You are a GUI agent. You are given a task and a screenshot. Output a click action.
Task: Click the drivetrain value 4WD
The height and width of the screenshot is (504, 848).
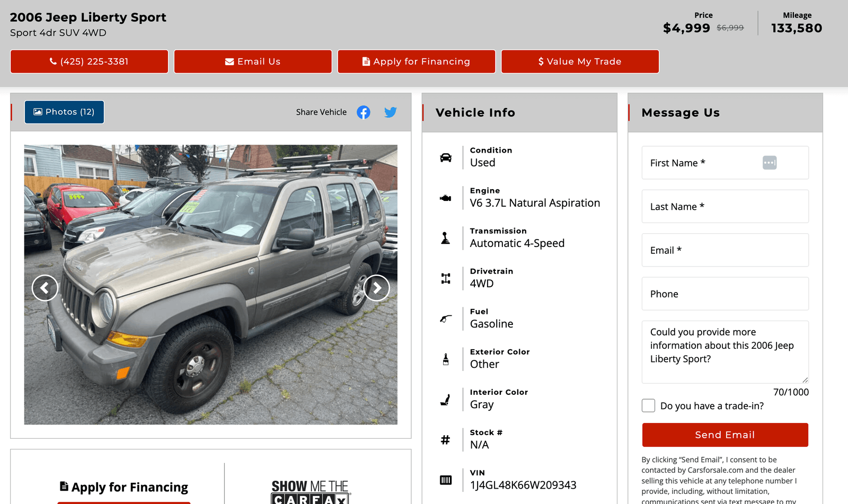(482, 284)
